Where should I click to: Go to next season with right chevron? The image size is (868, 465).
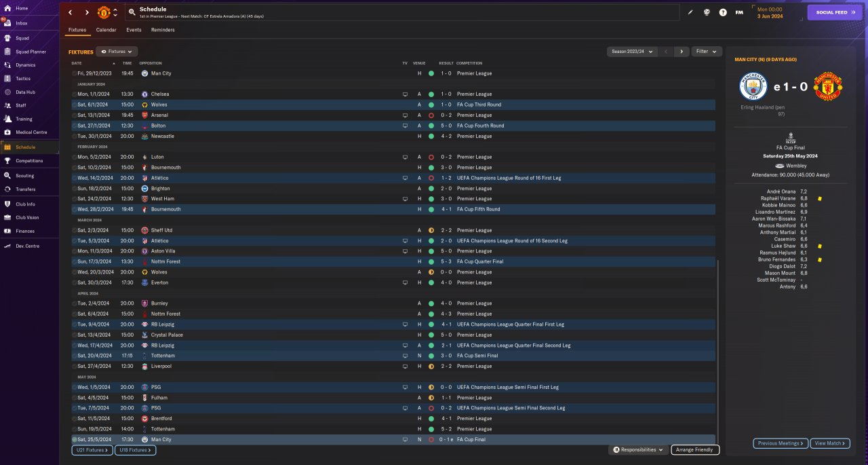point(682,52)
